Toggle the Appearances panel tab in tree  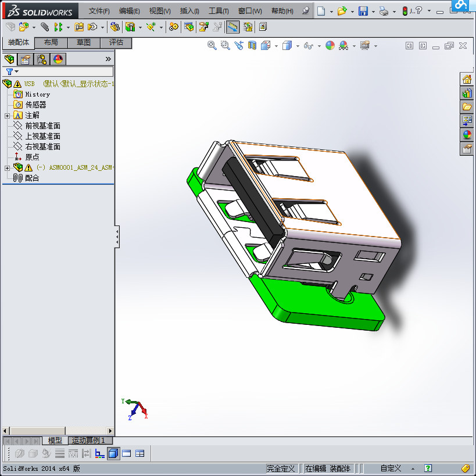coord(56,59)
